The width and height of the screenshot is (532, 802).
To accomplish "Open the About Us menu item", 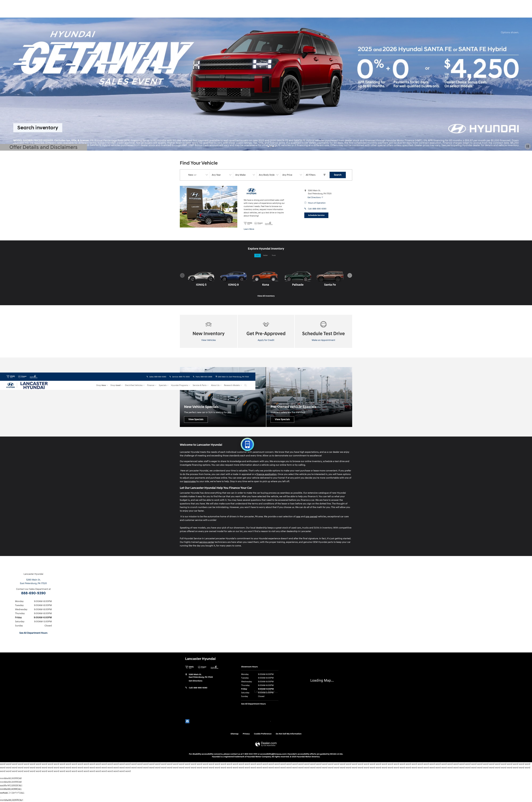I will 216,385.
